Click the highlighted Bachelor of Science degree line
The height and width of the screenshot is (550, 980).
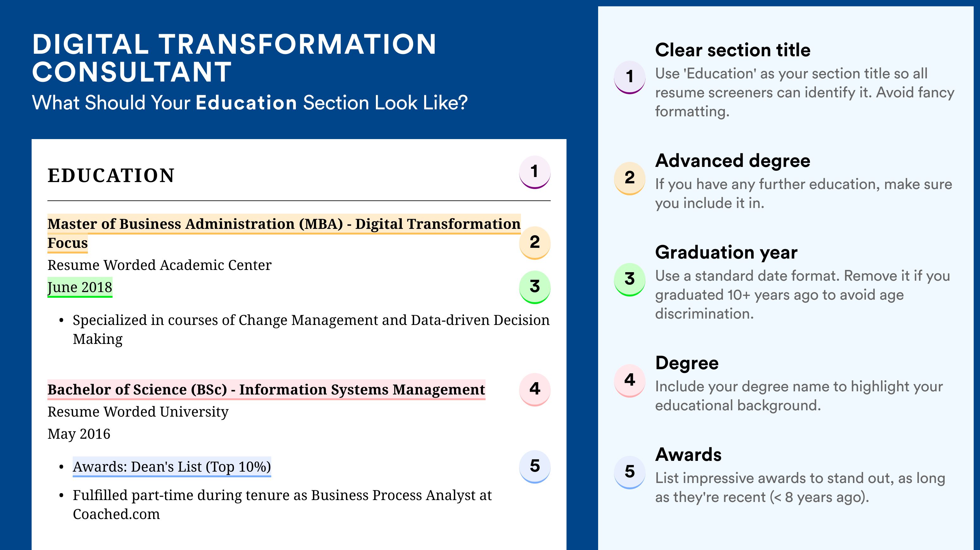266,390
